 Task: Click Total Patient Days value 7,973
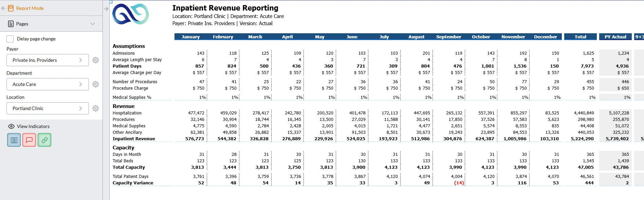[587, 66]
